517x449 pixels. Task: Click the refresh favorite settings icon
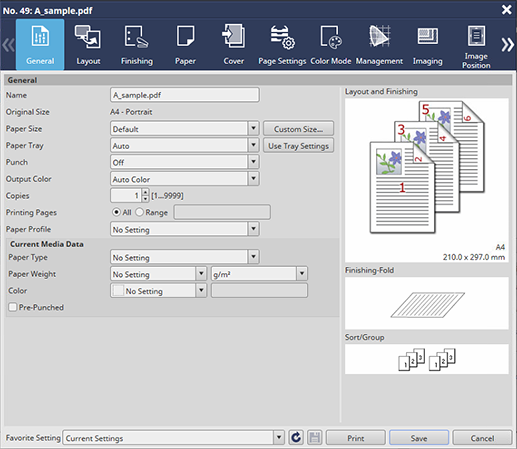pyautogui.click(x=296, y=437)
